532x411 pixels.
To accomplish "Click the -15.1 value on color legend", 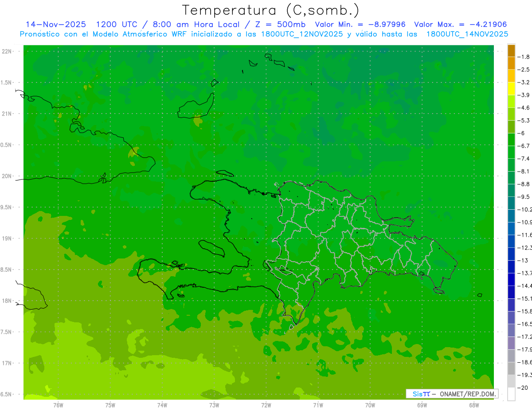I will [524, 298].
